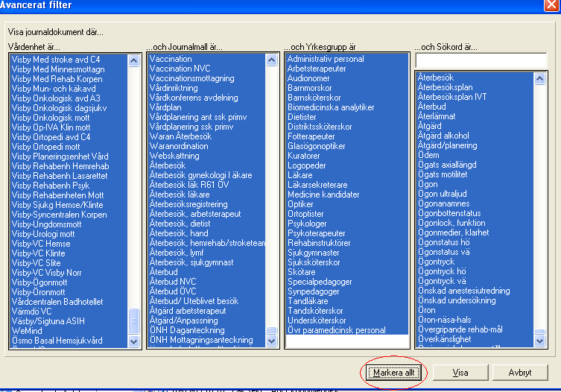Select Vårdinriktning in Journalmall list
This screenshot has height=392, width=561.
point(174,88)
